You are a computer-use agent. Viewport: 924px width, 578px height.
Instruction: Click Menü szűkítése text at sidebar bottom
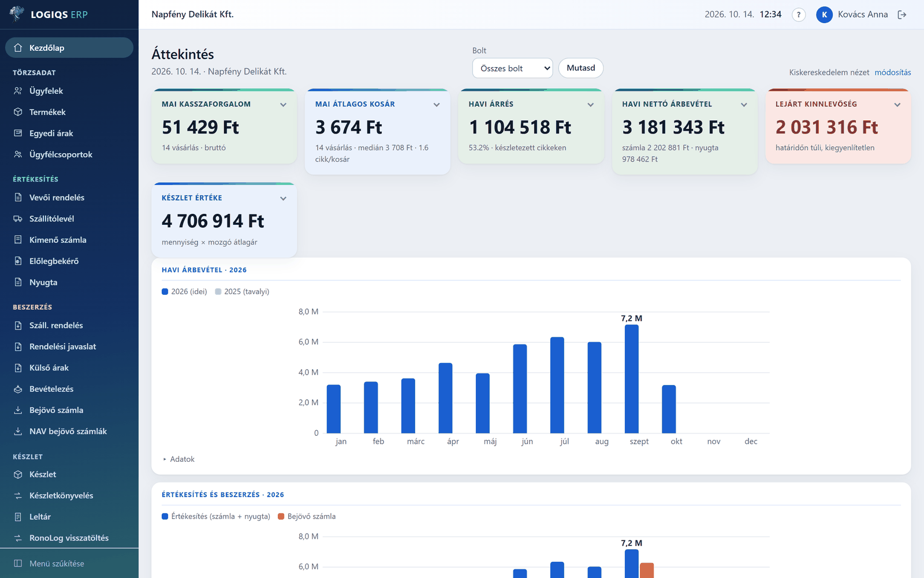point(57,564)
